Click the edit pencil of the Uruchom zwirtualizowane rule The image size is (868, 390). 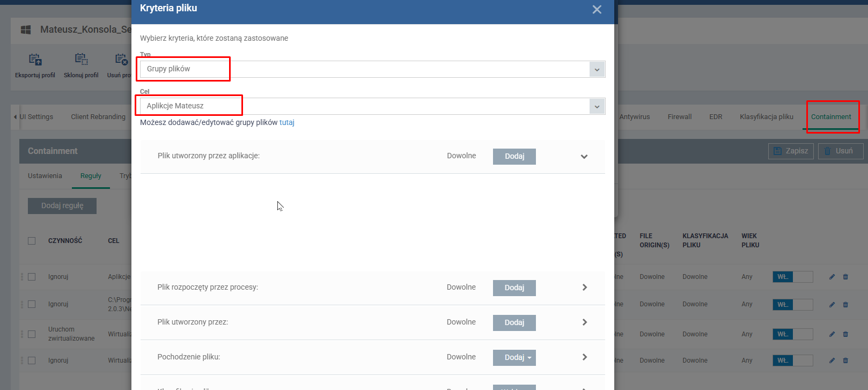point(832,334)
